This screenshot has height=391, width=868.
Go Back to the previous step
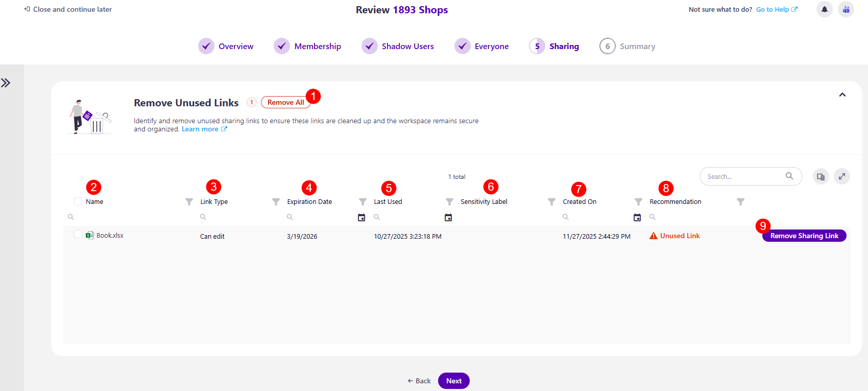click(419, 381)
